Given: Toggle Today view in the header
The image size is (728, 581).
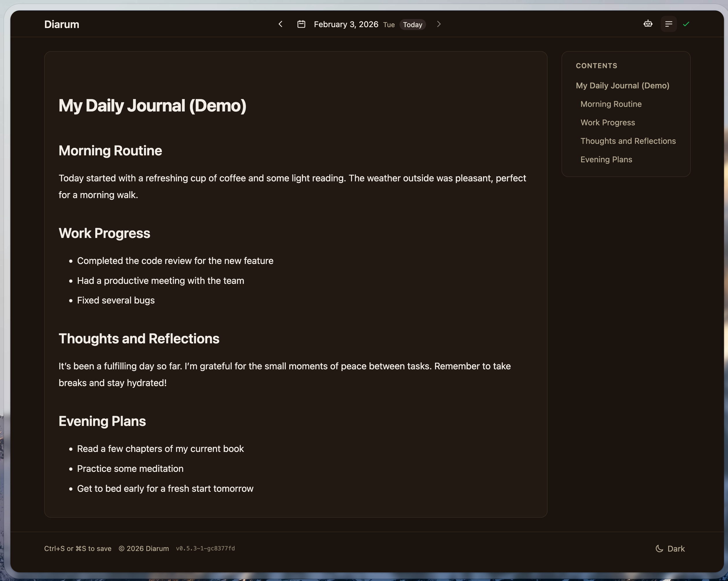Looking at the screenshot, I should (x=412, y=24).
